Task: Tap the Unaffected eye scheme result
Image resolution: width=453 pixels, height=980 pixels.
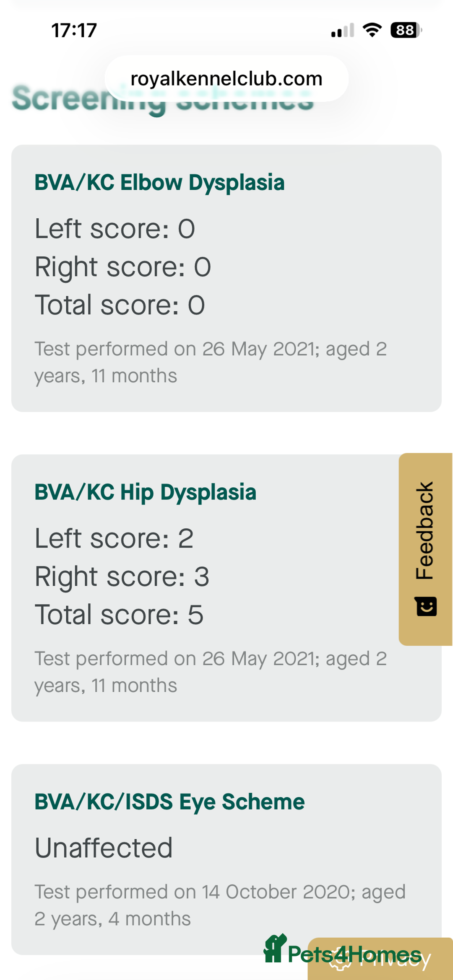Action: (x=104, y=848)
